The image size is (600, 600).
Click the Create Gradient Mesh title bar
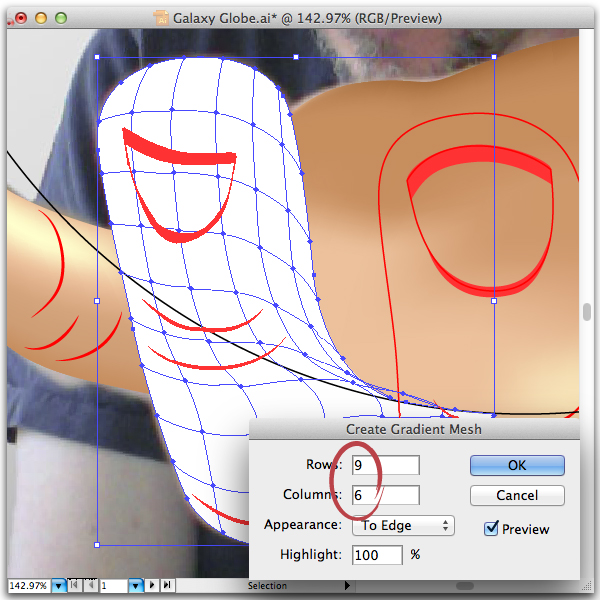(414, 429)
